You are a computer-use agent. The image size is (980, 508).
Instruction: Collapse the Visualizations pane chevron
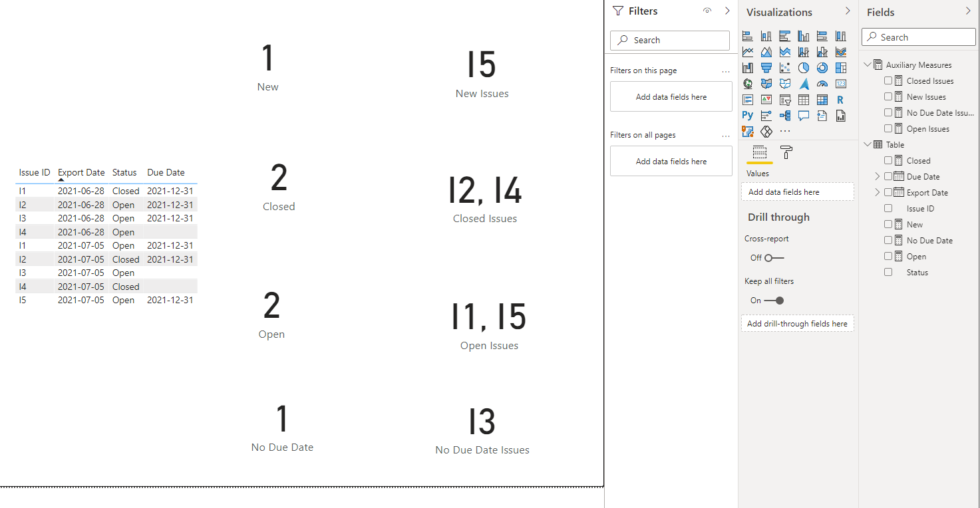point(848,11)
